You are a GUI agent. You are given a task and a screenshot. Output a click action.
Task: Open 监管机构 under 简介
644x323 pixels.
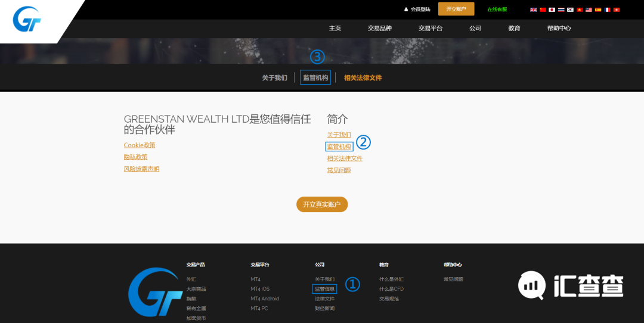pos(339,147)
